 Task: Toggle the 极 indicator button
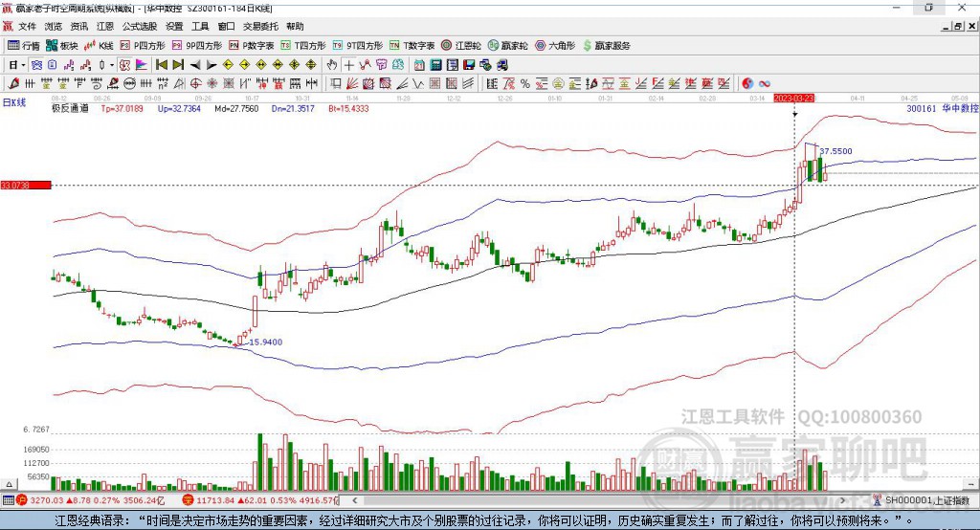point(125,65)
